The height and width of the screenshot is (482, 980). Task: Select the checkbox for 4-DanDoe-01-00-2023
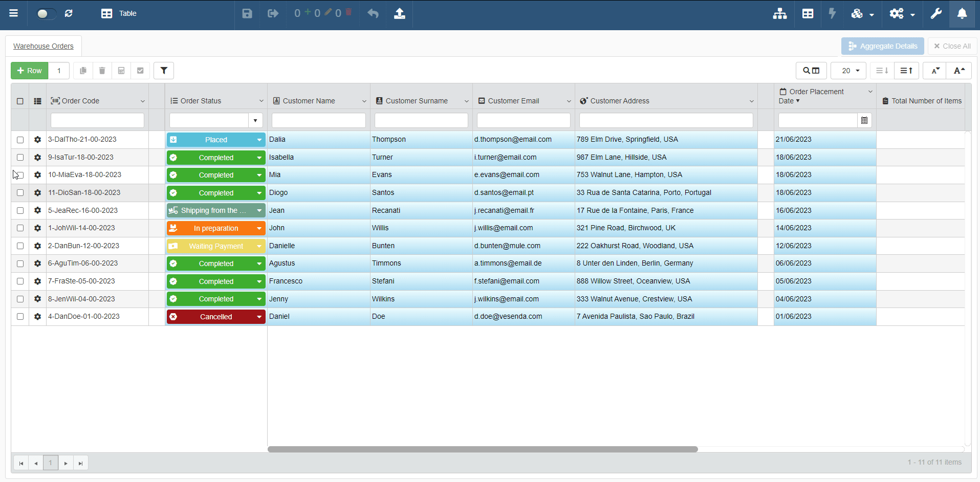[x=20, y=317]
